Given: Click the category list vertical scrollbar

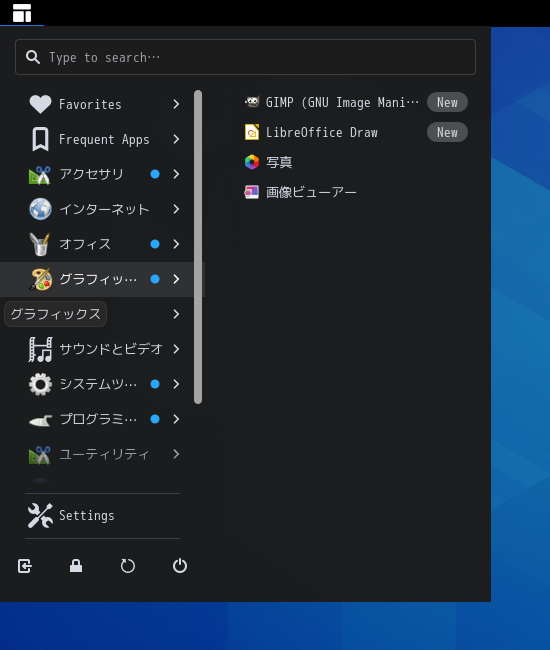Looking at the screenshot, I should click(x=198, y=247).
